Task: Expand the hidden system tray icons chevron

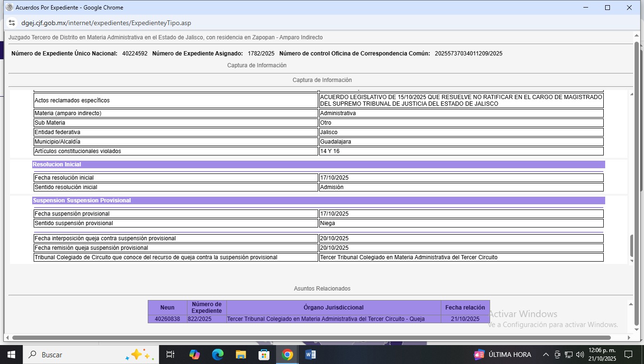Action: pyautogui.click(x=546, y=355)
